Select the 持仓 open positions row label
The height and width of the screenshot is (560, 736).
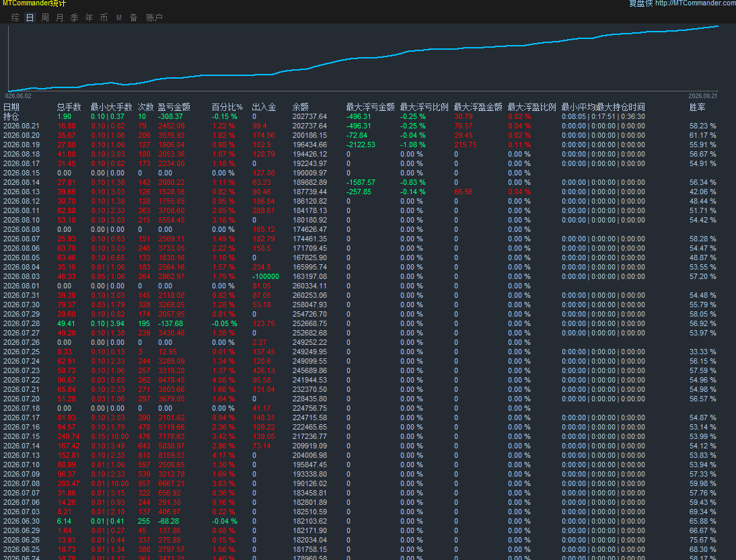tap(11, 116)
